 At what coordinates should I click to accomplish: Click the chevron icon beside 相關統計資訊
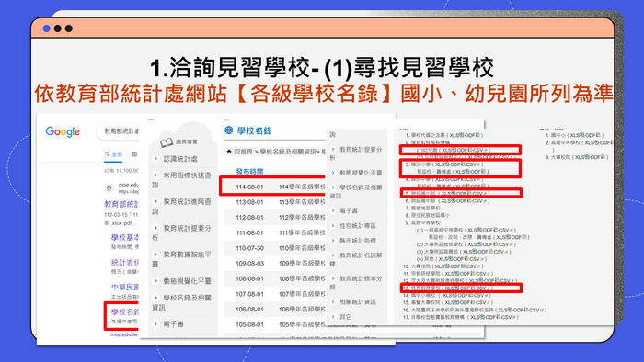(x=333, y=301)
